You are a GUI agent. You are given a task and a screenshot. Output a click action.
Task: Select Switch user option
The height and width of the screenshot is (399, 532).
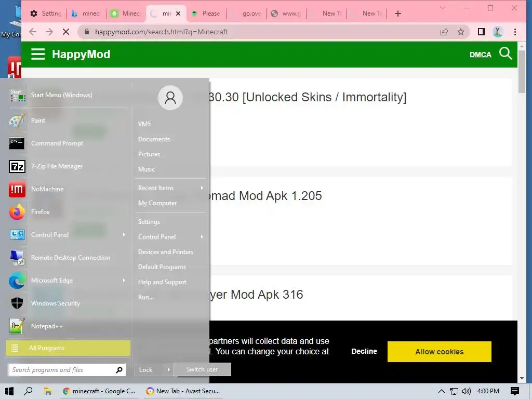tap(202, 369)
